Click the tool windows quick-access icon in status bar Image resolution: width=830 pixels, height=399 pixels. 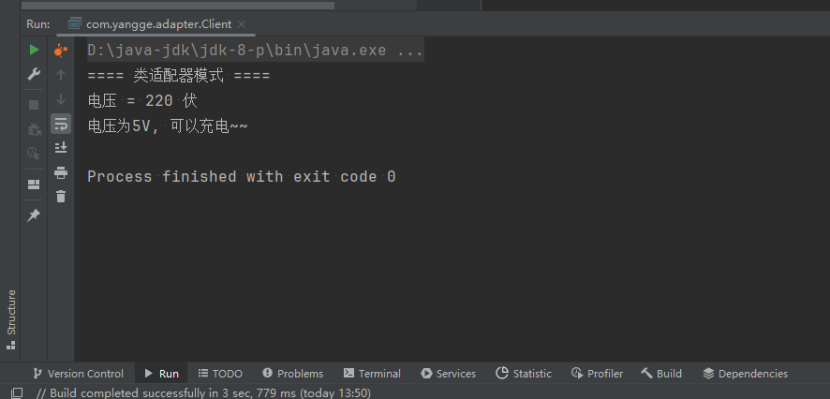[16, 393]
